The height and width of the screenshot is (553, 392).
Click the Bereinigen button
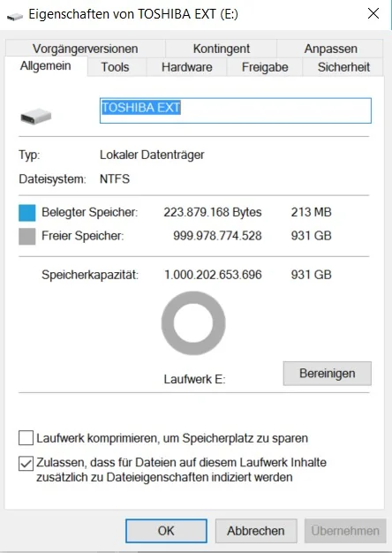coord(328,373)
